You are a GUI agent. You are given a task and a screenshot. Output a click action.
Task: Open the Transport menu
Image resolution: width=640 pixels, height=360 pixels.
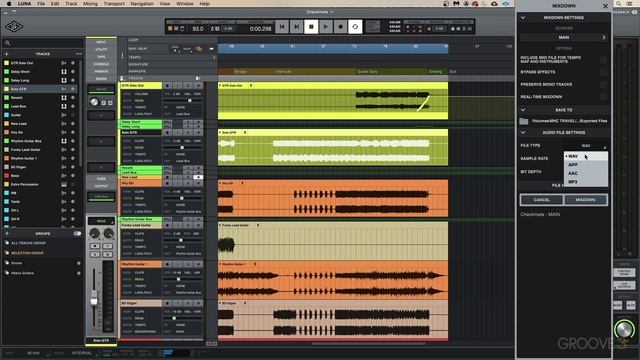click(x=114, y=4)
